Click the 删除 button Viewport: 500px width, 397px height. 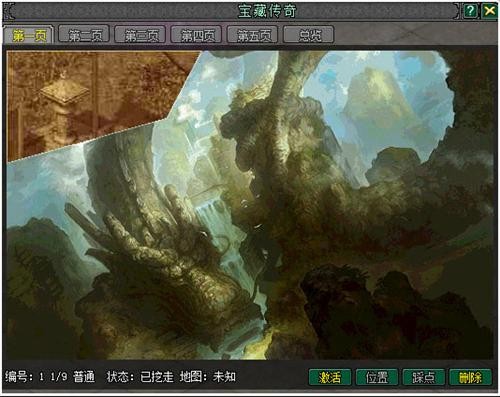click(470, 377)
